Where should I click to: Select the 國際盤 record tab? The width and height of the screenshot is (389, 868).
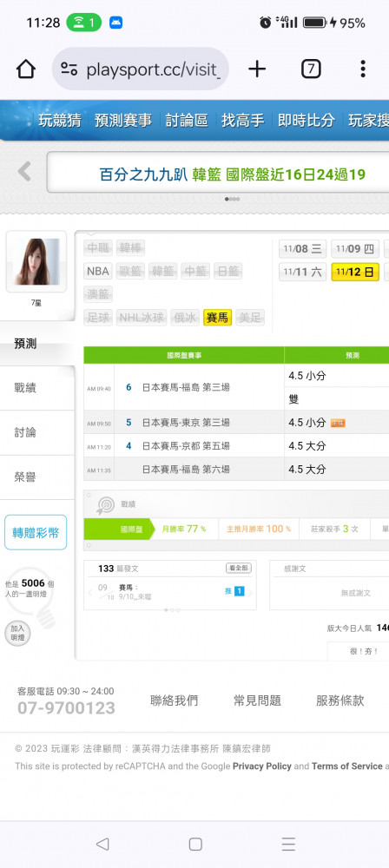[x=118, y=529]
